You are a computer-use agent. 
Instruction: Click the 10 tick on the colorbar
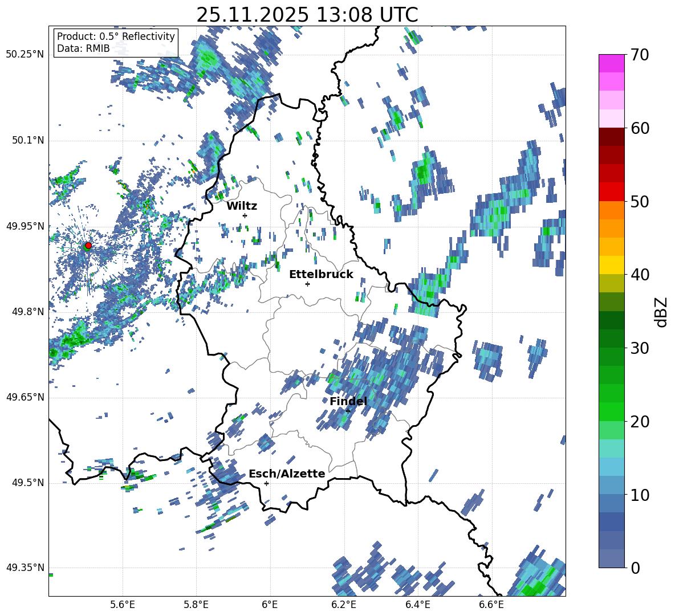pos(640,495)
